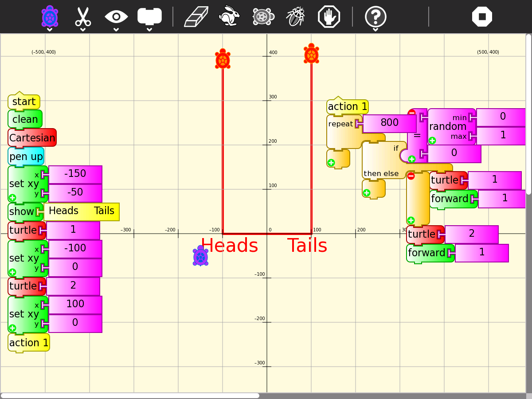Image resolution: width=532 pixels, height=399 pixels.
Task: Click the large red Tails label on canvas
Action: click(x=307, y=246)
